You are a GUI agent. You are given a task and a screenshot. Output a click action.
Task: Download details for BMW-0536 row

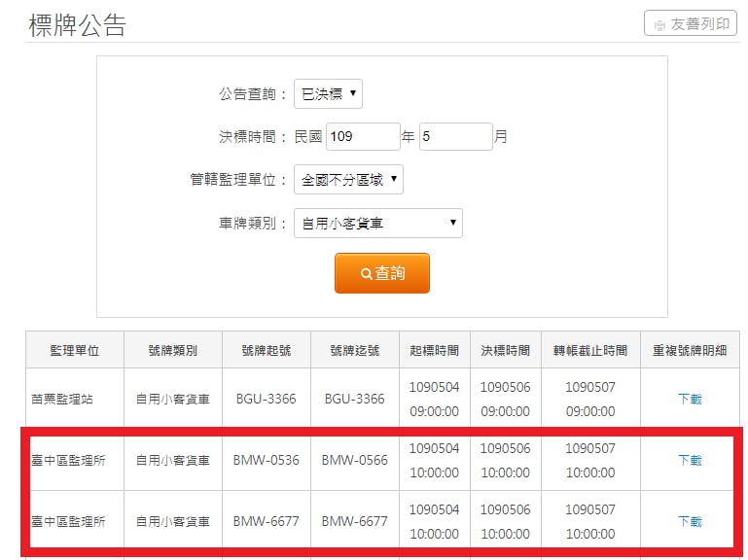(x=690, y=460)
